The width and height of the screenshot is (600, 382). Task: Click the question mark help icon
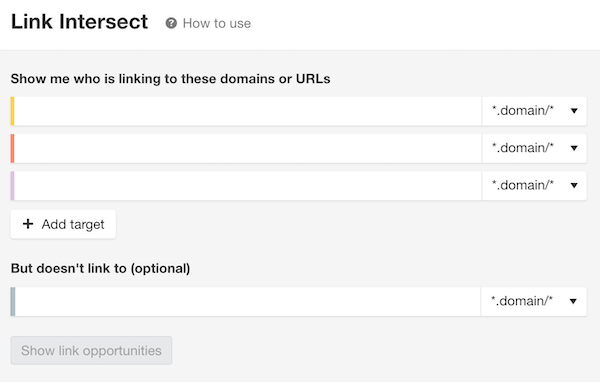(171, 23)
